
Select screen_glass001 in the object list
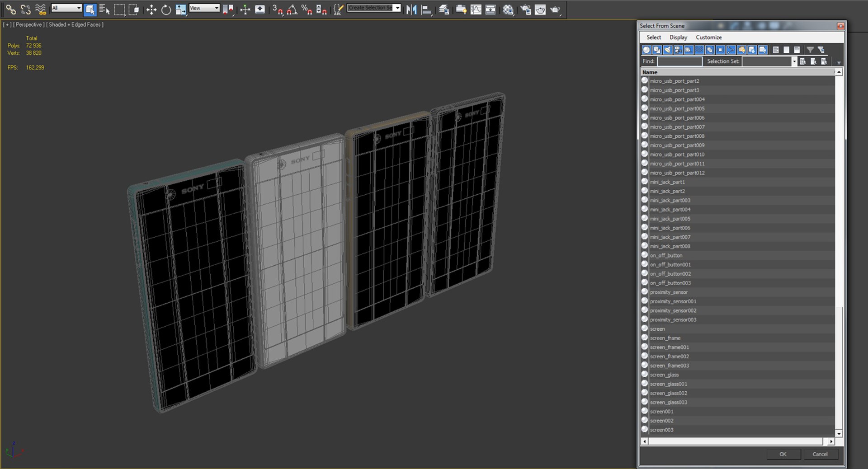(668, 384)
